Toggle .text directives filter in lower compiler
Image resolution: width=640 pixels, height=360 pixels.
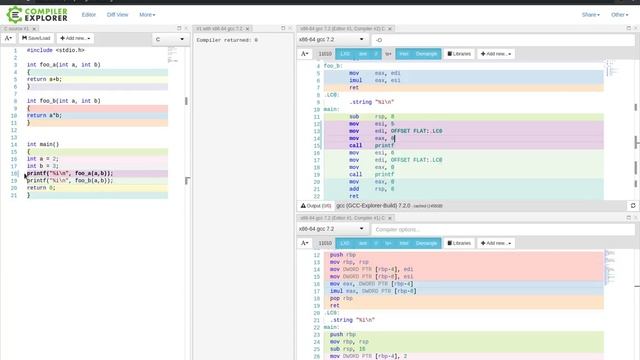point(363,243)
